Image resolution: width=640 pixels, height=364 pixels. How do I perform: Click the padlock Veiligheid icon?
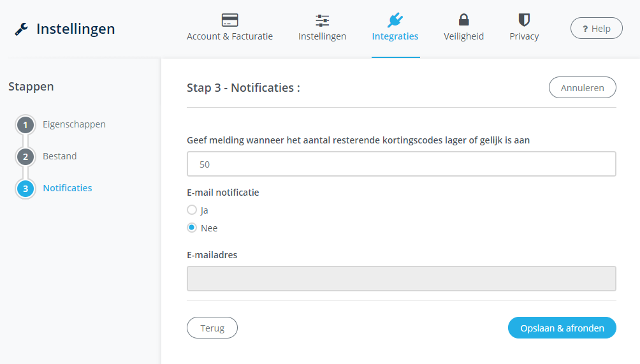(463, 20)
